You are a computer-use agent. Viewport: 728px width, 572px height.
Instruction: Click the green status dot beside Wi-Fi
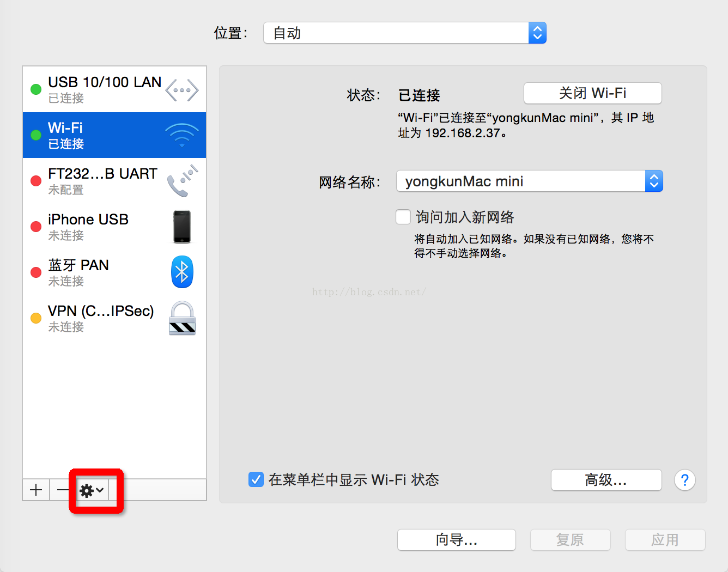(x=36, y=135)
